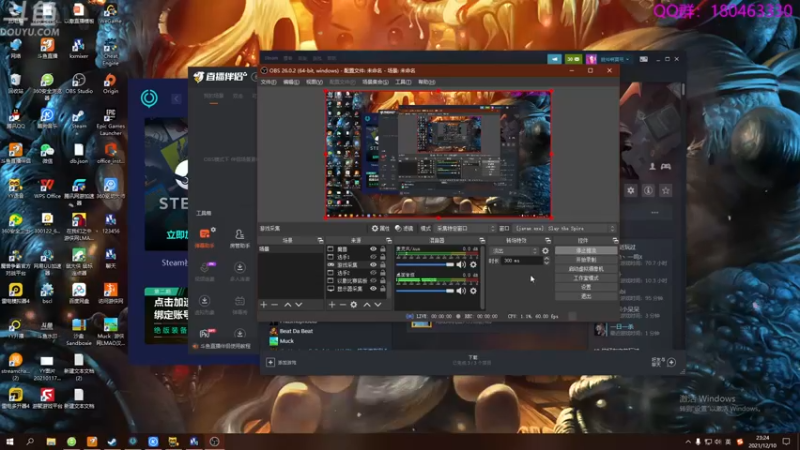
Task: Move selected source up in Sources dock
Action: tap(366, 305)
